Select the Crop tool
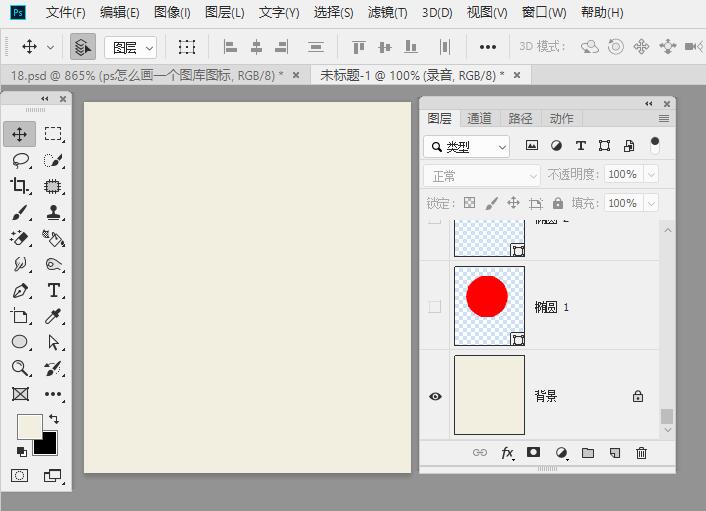Image resolution: width=706 pixels, height=511 pixels. point(20,186)
